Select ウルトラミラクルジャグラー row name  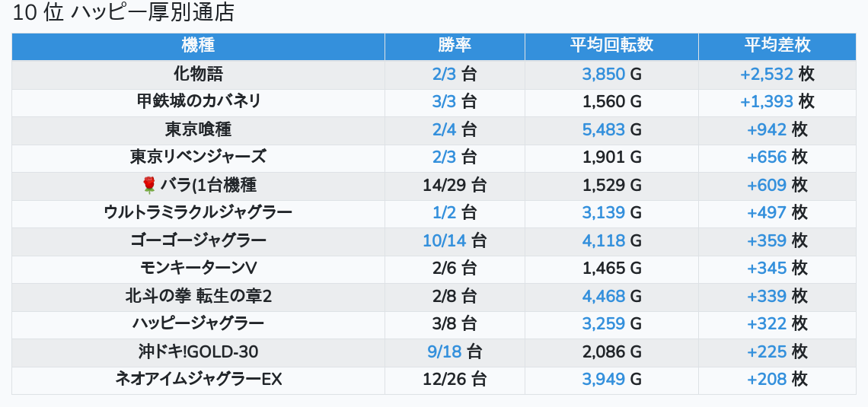[x=198, y=212]
